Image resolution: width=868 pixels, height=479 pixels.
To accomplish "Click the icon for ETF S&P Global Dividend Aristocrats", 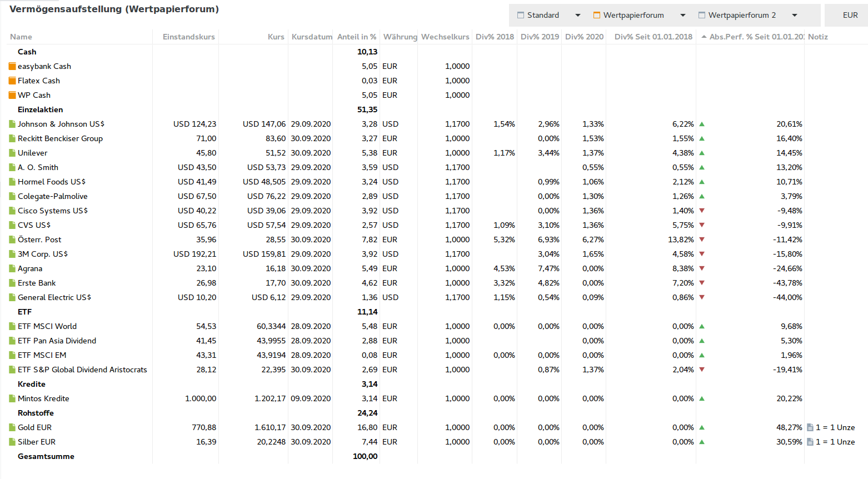I will click(x=12, y=370).
